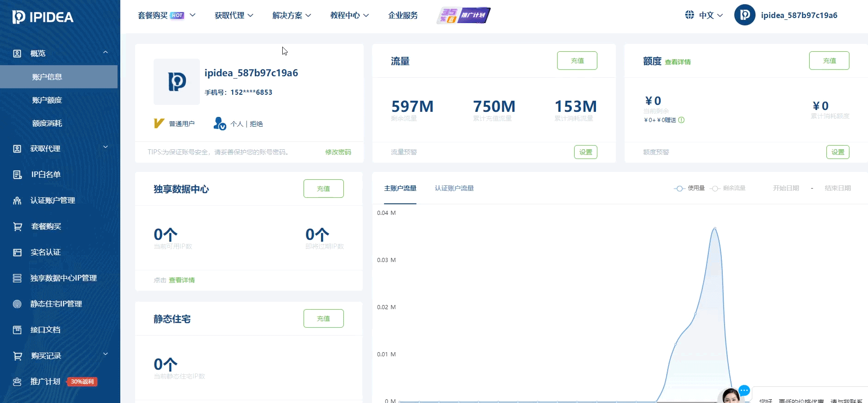Image resolution: width=868 pixels, height=403 pixels.
Task: Switch to the 认证账户流量 tab
Action: point(454,188)
